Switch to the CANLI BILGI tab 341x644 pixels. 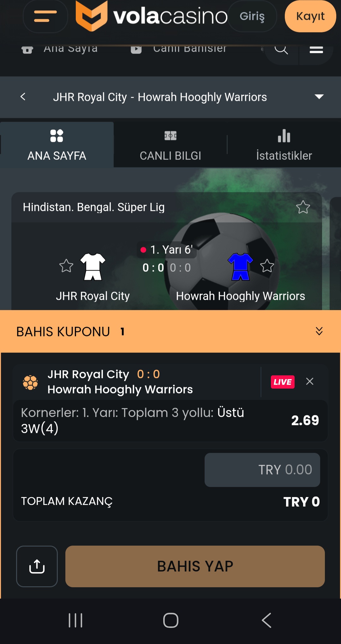[170, 145]
